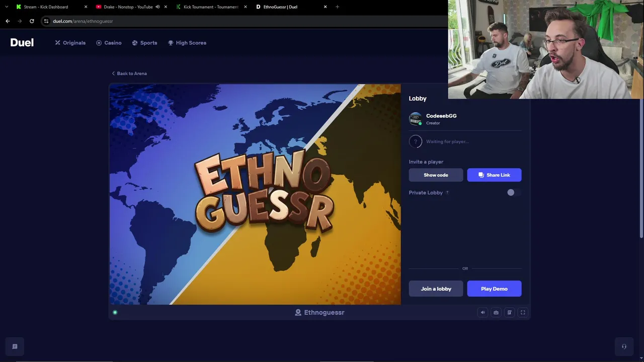Open the Casino section

(109, 43)
